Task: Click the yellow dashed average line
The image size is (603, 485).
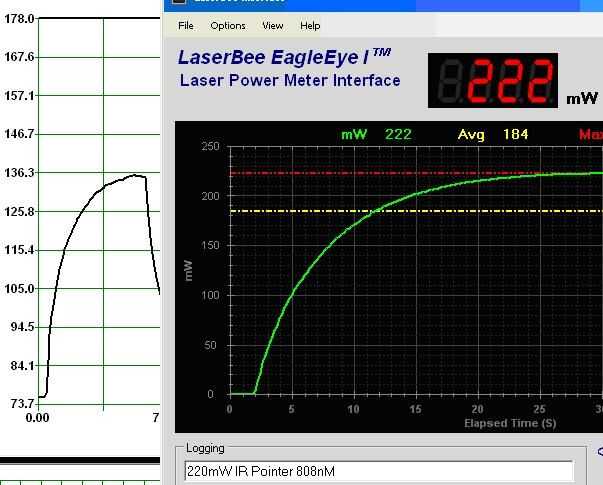Action: pyautogui.click(x=416, y=211)
